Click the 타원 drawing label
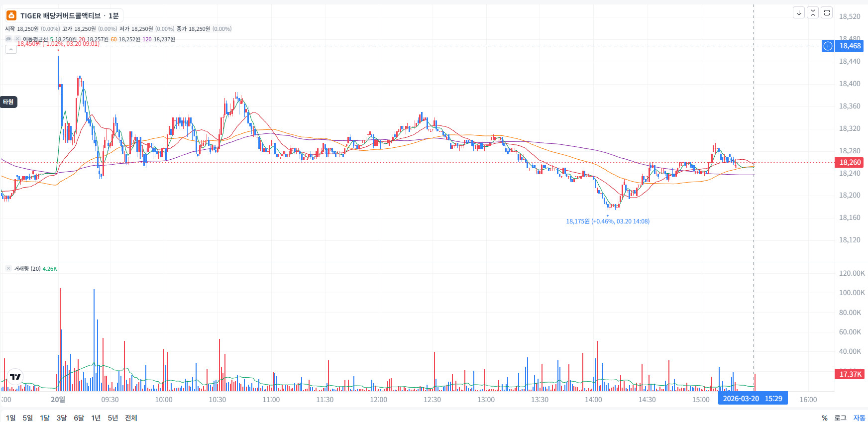The height and width of the screenshot is (422, 868). pos(8,102)
